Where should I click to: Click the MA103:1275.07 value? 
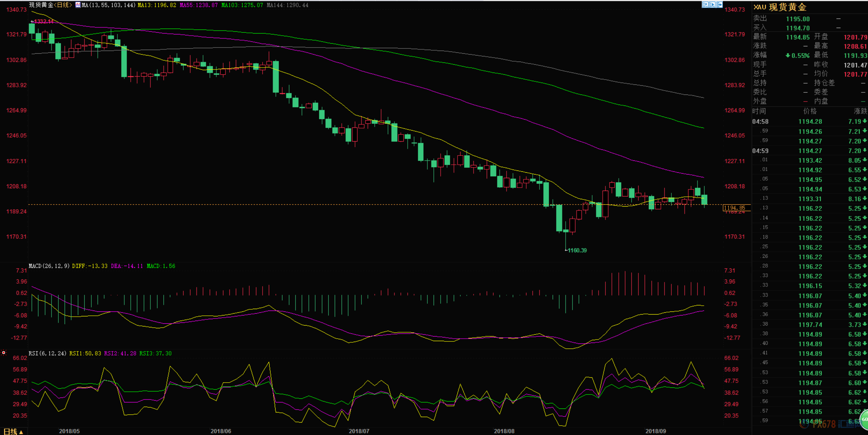tap(242, 5)
